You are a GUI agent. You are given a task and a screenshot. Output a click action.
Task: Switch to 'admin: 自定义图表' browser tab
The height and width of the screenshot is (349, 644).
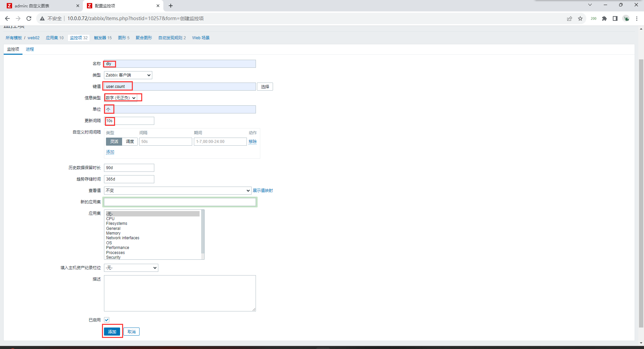tap(43, 6)
